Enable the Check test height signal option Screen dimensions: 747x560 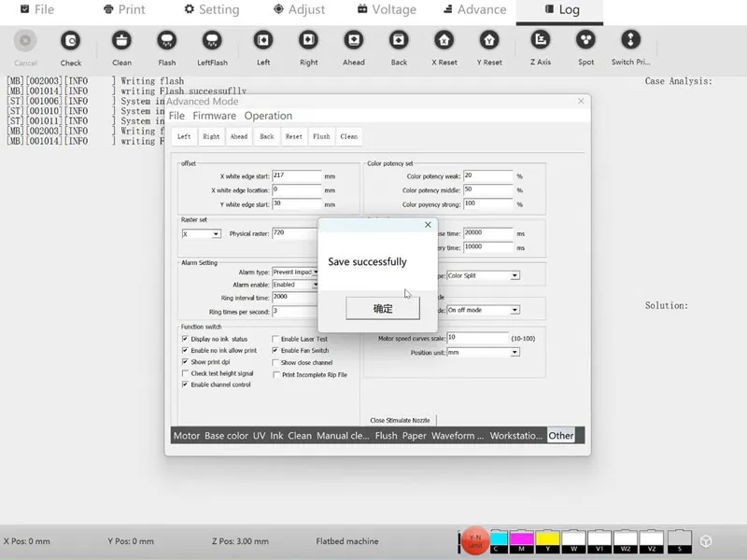[x=185, y=373]
